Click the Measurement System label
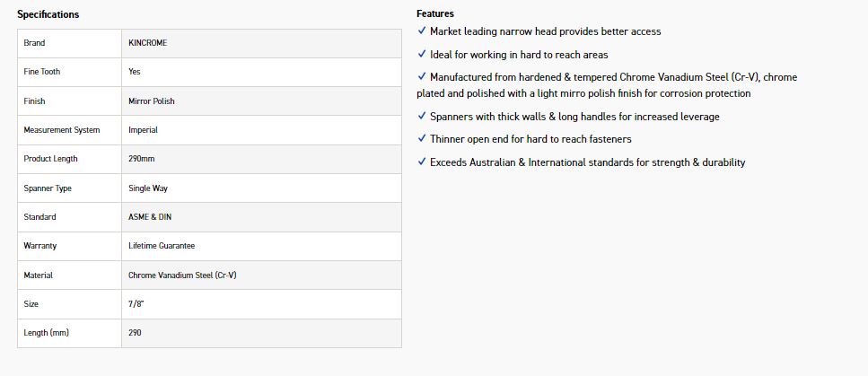868x376 pixels. 62,130
